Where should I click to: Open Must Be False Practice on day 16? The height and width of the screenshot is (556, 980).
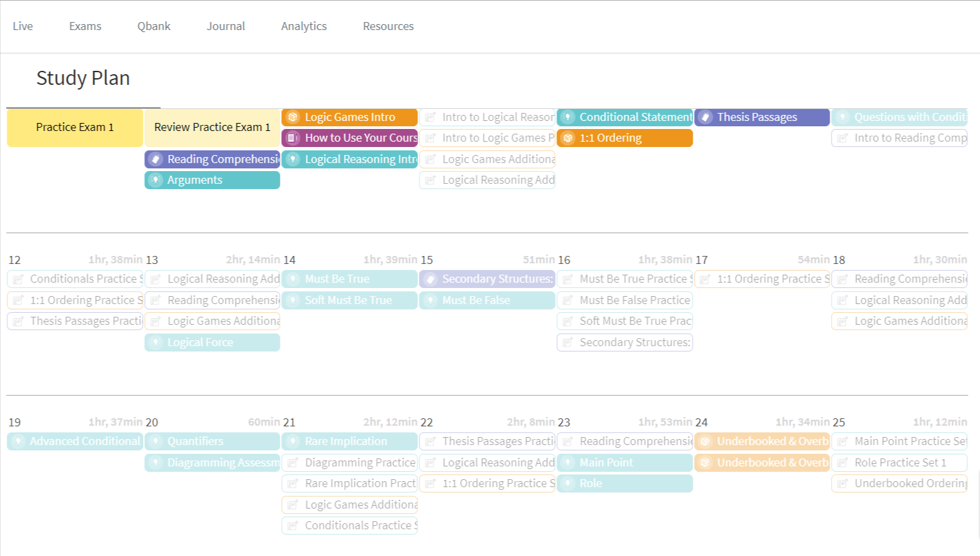(x=625, y=301)
